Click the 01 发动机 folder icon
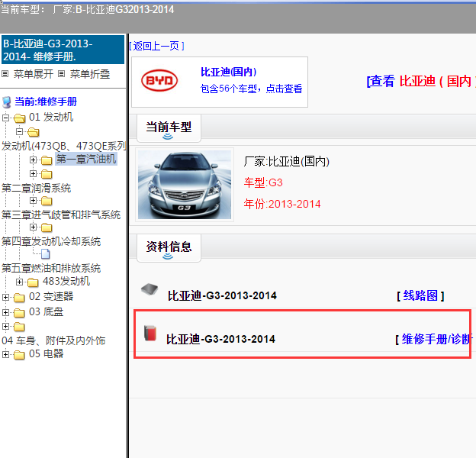 [19, 118]
